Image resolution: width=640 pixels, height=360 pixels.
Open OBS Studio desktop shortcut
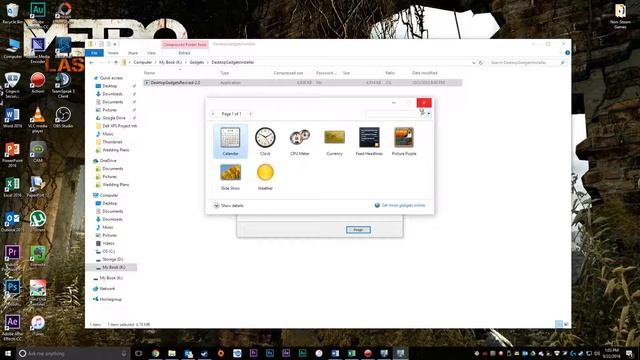pyautogui.click(x=63, y=118)
